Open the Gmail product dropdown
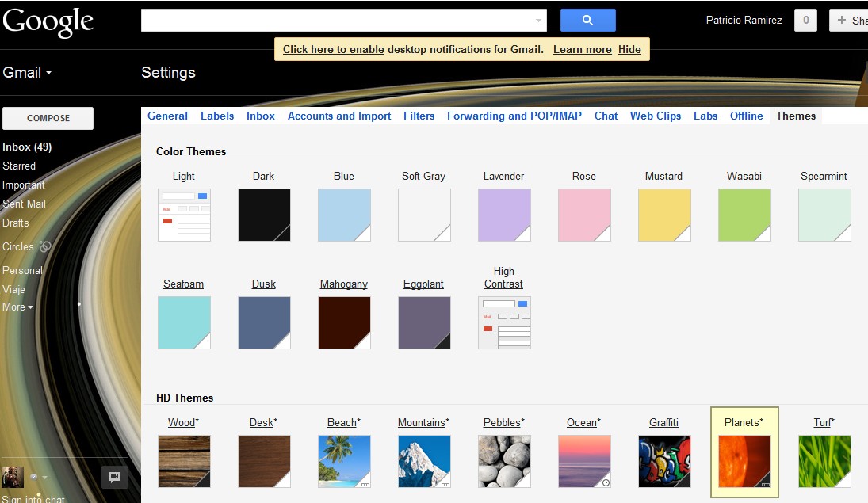 [27, 73]
